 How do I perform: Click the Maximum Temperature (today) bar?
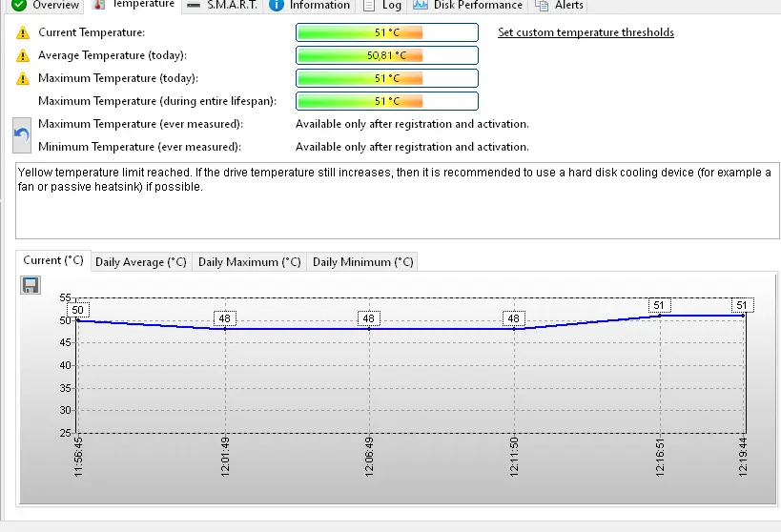pyautogui.click(x=387, y=78)
